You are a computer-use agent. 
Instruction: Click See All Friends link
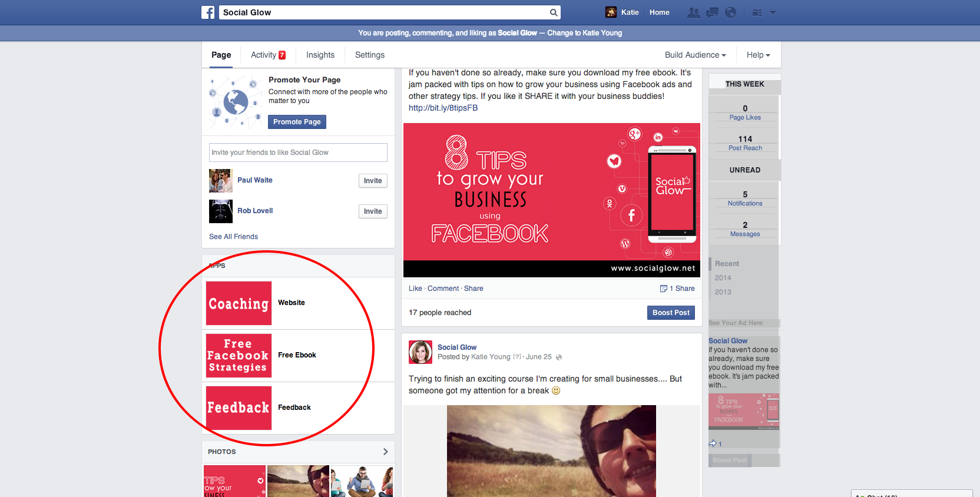[x=233, y=237]
